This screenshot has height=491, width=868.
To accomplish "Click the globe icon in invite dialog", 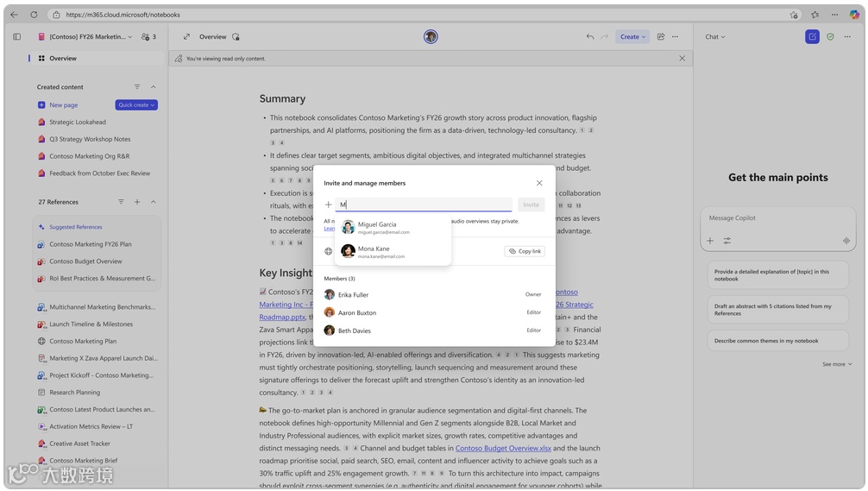I will pos(328,251).
